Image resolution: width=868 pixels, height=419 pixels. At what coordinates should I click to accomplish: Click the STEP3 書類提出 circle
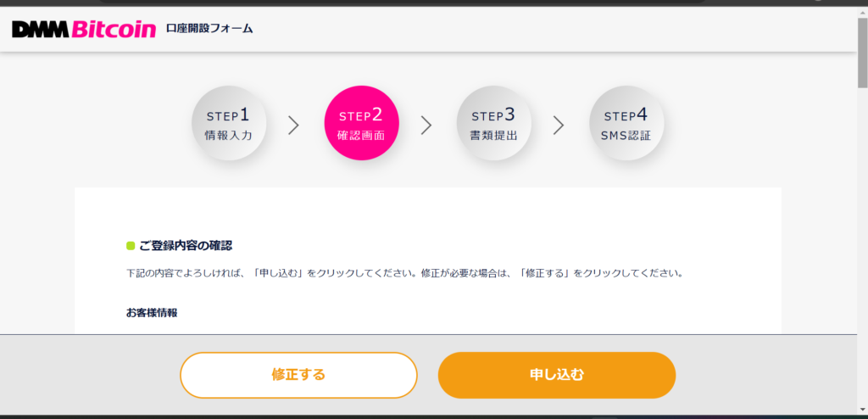coord(493,123)
